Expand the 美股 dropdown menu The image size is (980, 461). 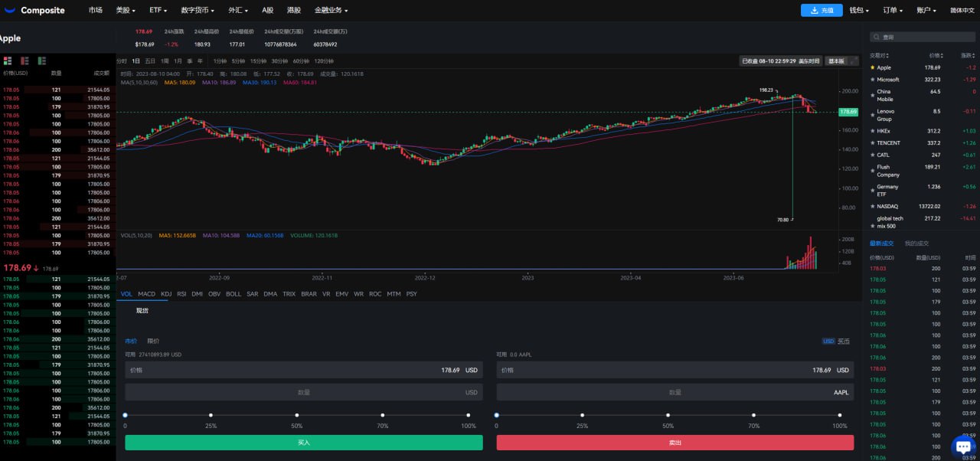[126, 11]
